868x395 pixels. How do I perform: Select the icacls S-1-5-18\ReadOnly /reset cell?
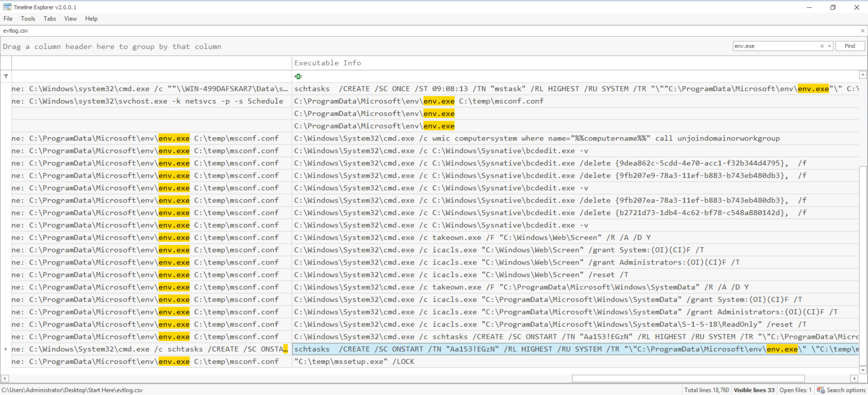(575, 324)
